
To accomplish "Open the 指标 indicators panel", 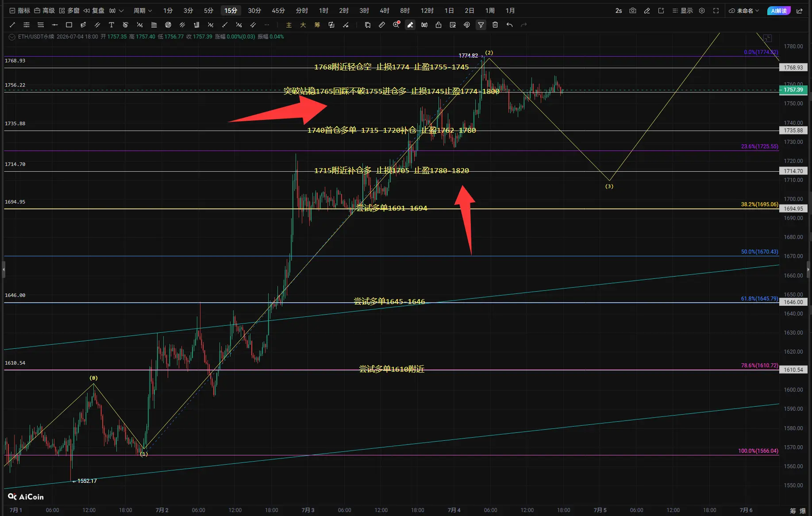I will click(x=20, y=11).
